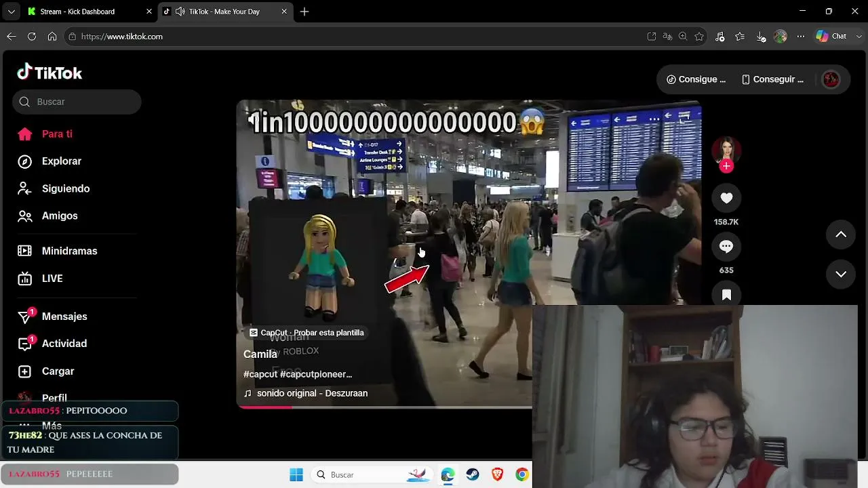Screen dimensions: 868x488
Task: Open Mensajes in the sidebar
Action: pyautogui.click(x=64, y=317)
